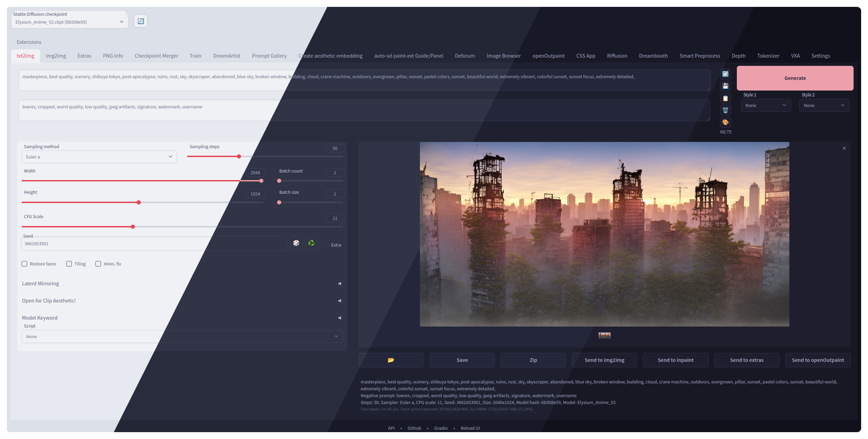
Task: Click the Generate button to create image
Action: [x=795, y=78]
